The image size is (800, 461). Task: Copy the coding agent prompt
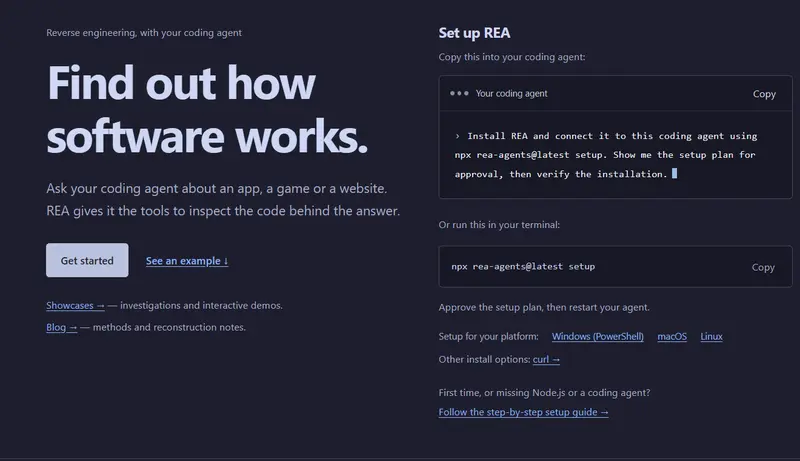(764, 94)
